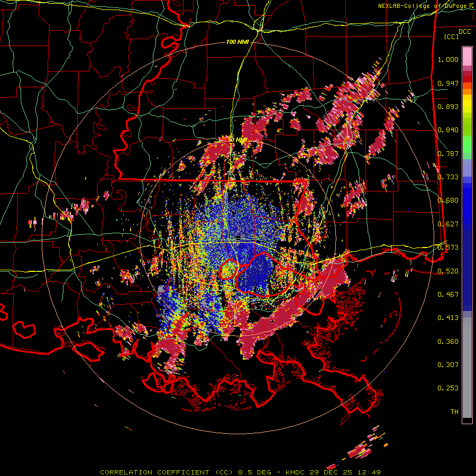Click the 12:49 timestamp in the caption

pos(368,472)
